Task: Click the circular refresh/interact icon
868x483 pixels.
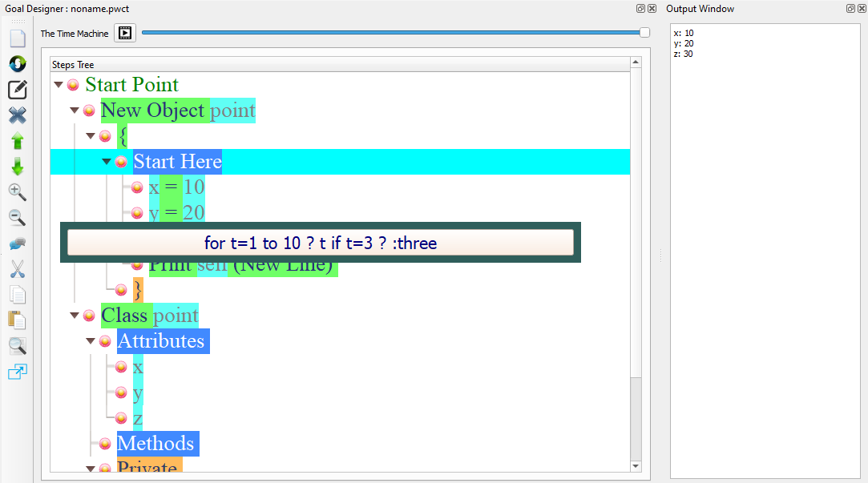Action: tap(17, 63)
